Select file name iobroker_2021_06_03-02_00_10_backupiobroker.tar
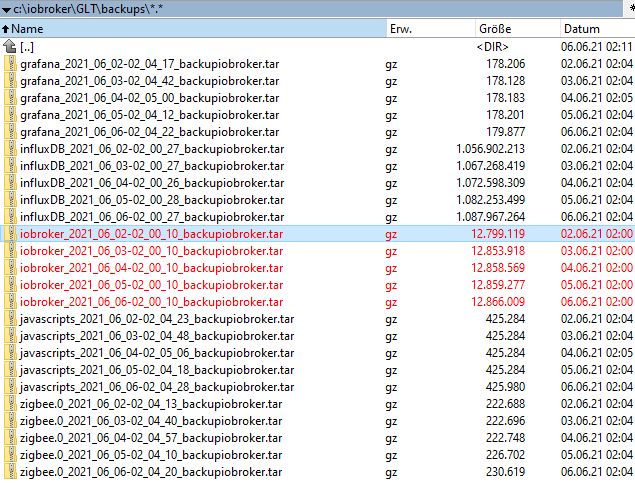635x483 pixels. click(x=151, y=251)
